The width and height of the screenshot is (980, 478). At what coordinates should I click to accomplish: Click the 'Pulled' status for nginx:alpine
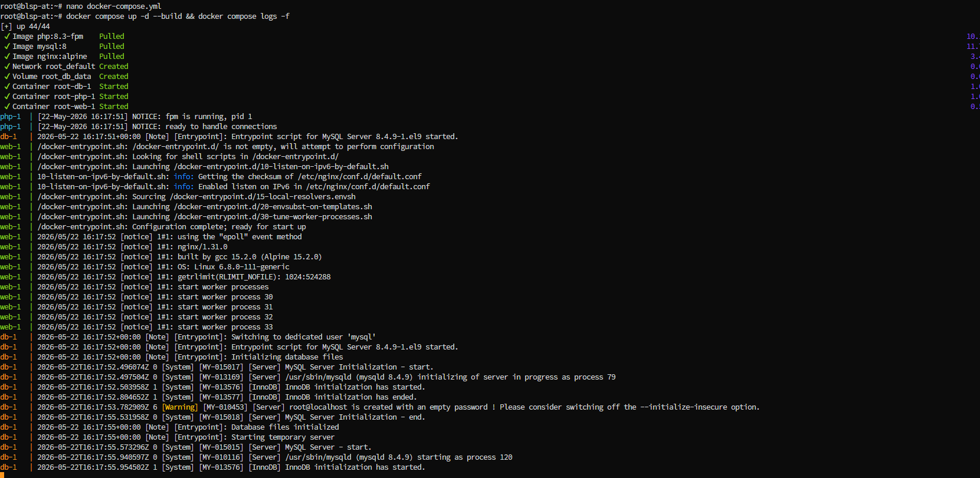coord(112,57)
